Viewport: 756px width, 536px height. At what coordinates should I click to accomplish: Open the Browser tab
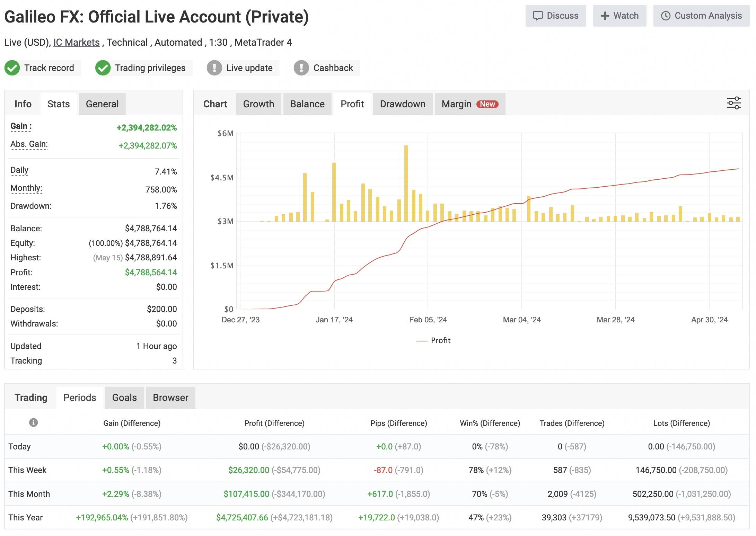(x=170, y=397)
